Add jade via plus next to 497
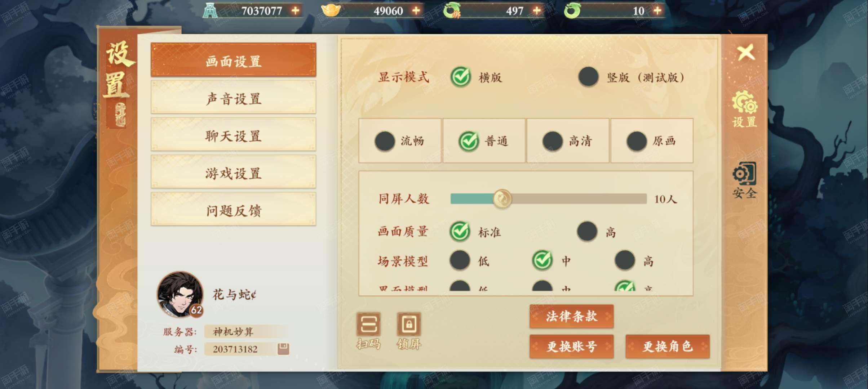868x389 pixels. pyautogui.click(x=537, y=10)
